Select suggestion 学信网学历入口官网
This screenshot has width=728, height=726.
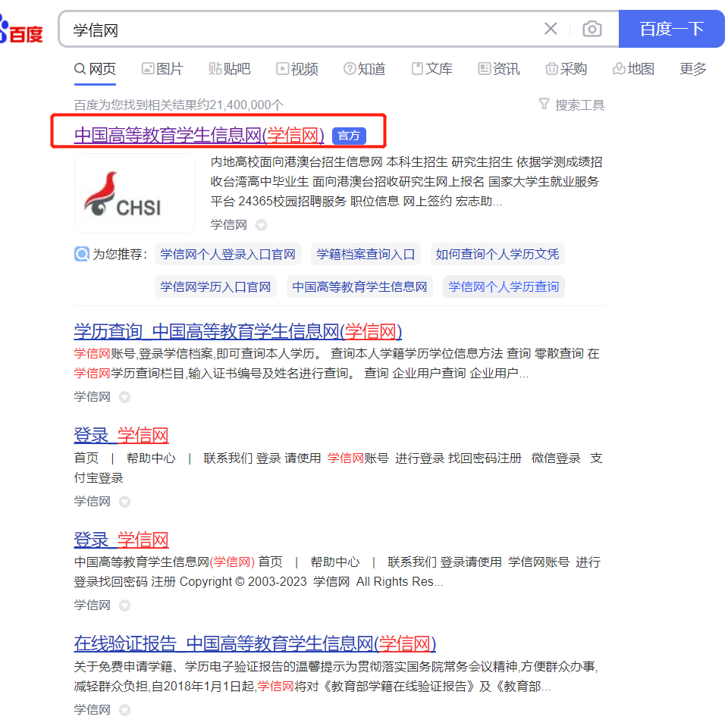[x=215, y=286]
